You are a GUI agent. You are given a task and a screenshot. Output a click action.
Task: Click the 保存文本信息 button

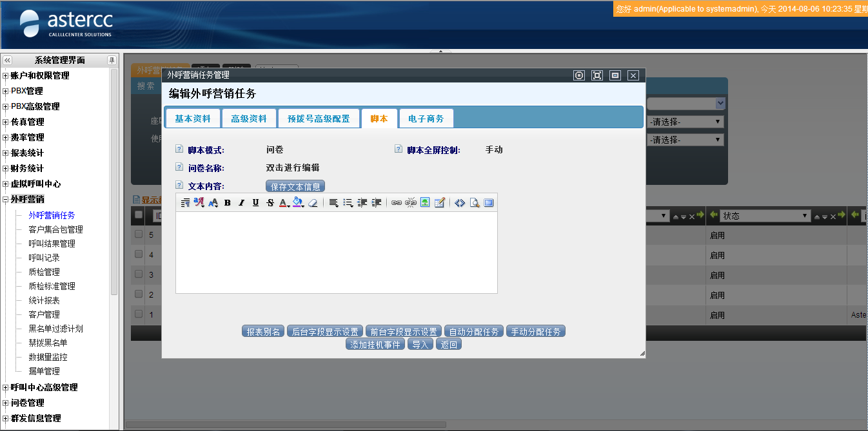click(295, 187)
